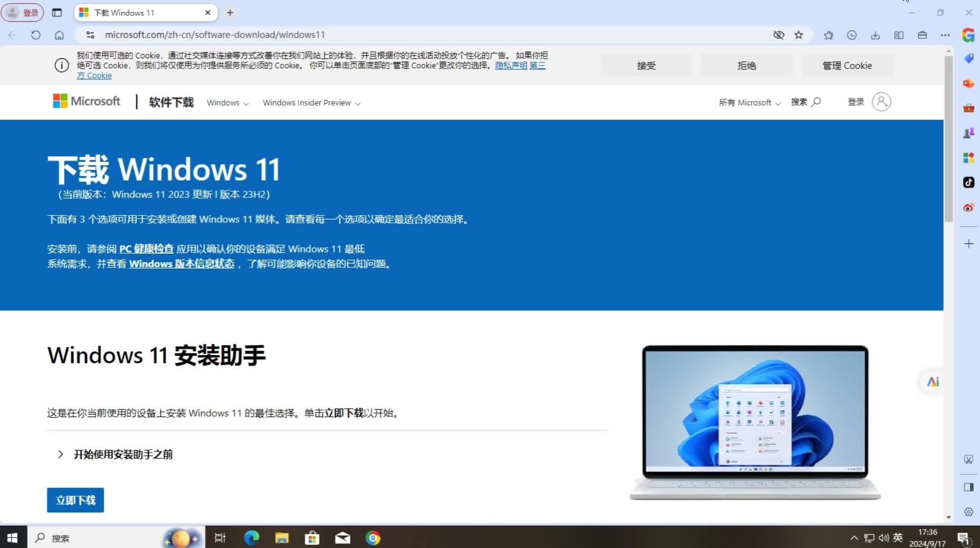Open the Office sidebar app icon

tap(968, 84)
